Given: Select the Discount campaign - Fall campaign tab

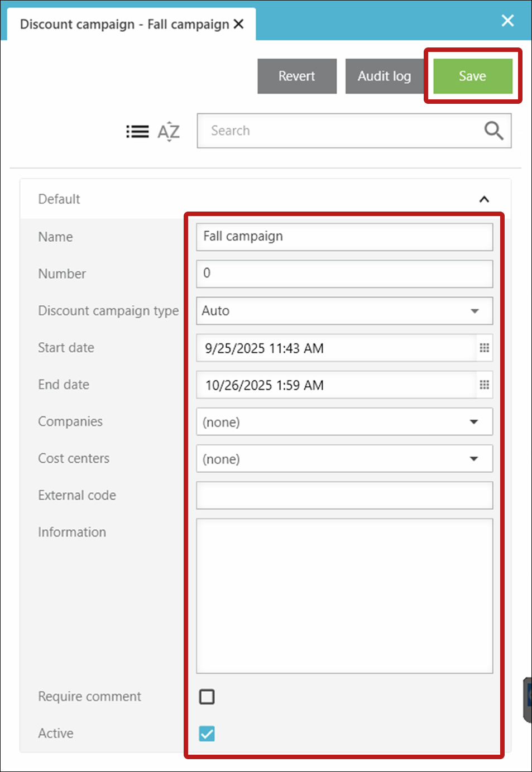Looking at the screenshot, I should pos(124,25).
